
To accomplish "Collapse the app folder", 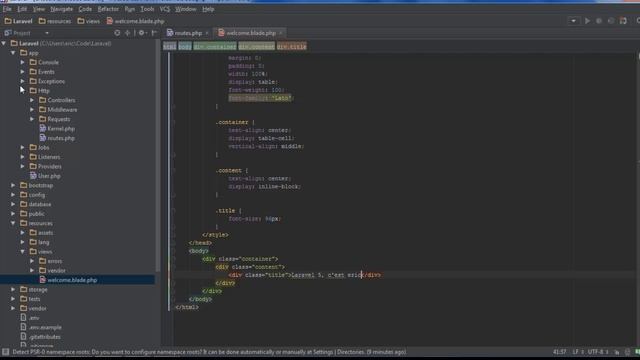I will point(13,53).
